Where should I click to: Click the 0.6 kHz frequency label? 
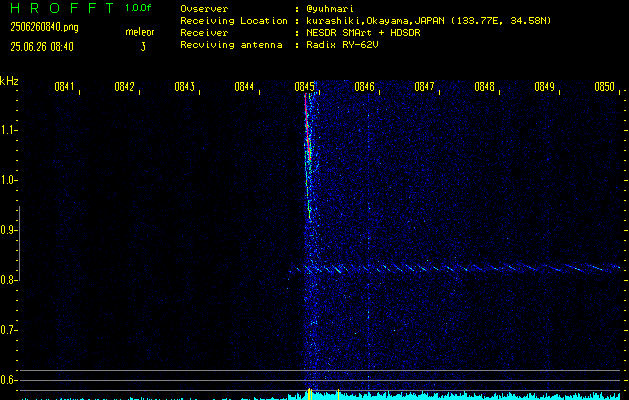7,380
